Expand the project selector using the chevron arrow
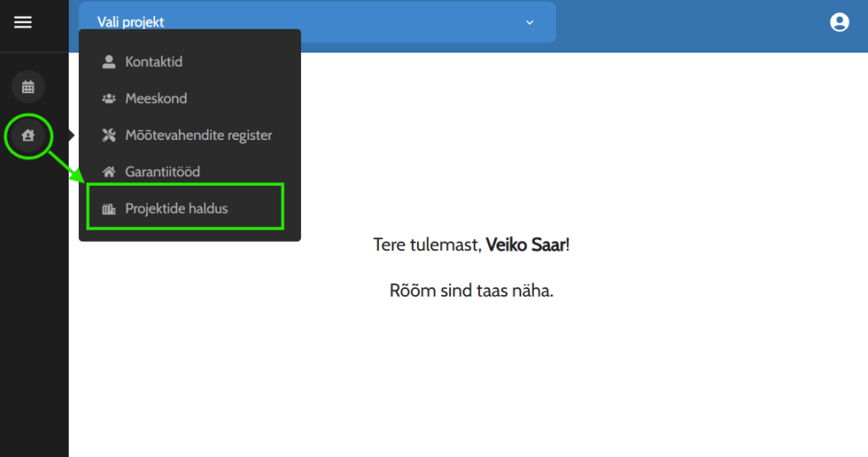 (530, 22)
